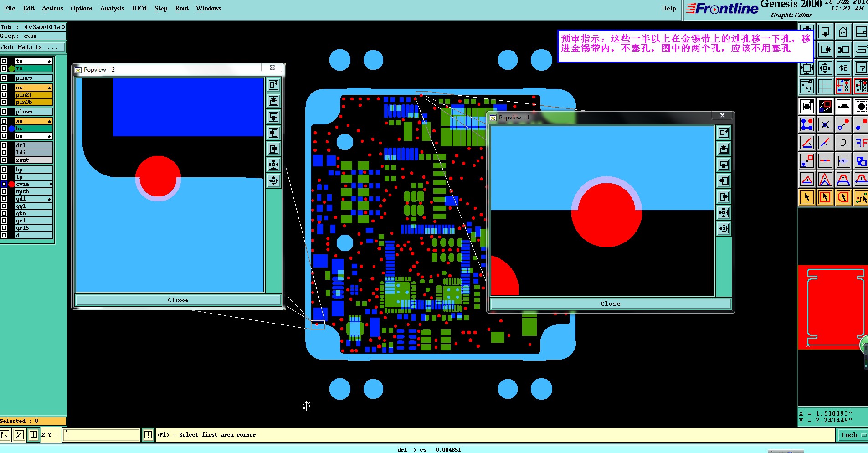Image resolution: width=868 pixels, height=453 pixels.
Task: Toggle checkbox for layer plncs
Action: [x=4, y=78]
